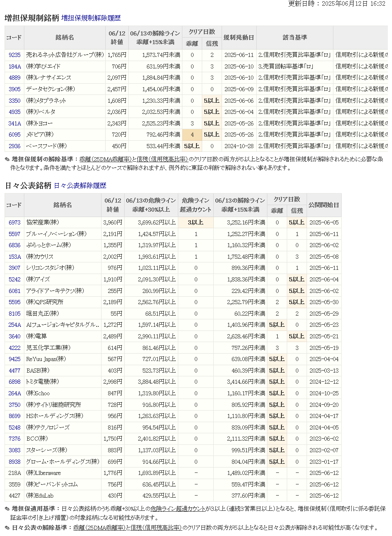Select the ベースフード(株) name cell
Image resolution: width=392 pixels, height=536 pixels.
tap(65, 146)
